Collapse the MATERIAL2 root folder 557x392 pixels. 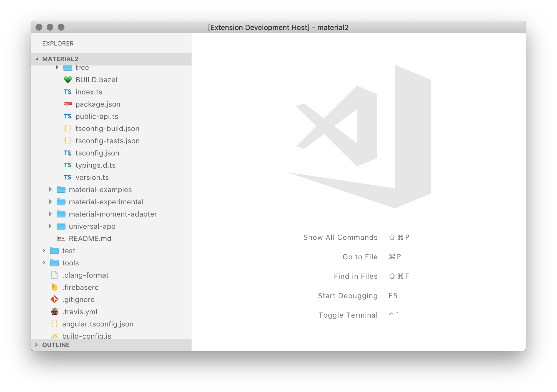click(37, 59)
